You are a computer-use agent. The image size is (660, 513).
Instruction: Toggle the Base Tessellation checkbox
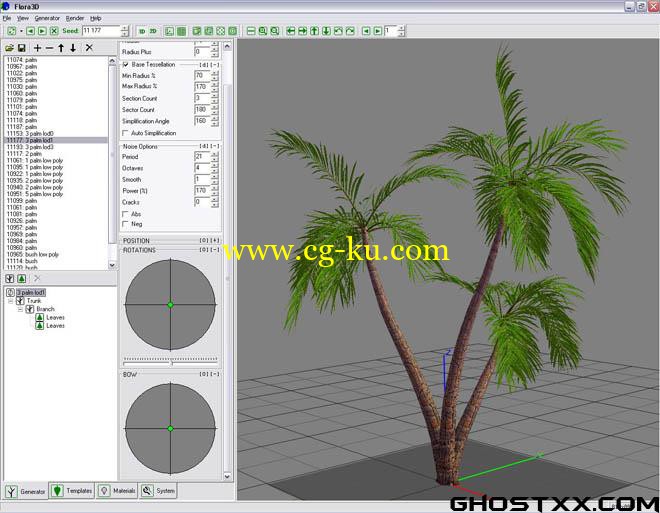tap(125, 65)
